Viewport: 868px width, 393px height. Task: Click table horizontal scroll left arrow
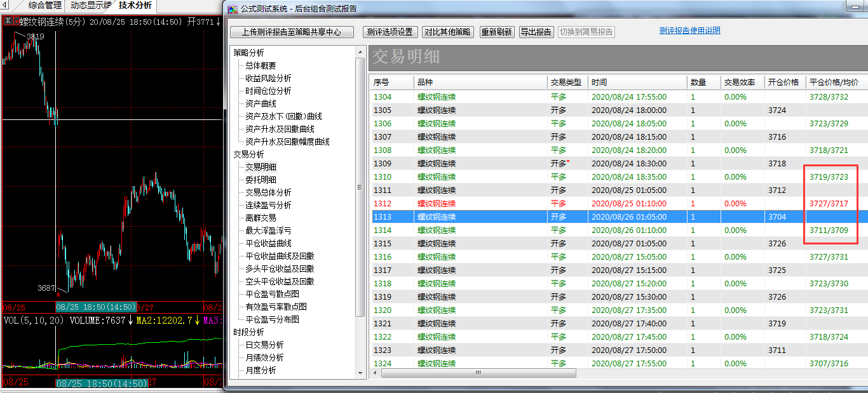(376, 373)
